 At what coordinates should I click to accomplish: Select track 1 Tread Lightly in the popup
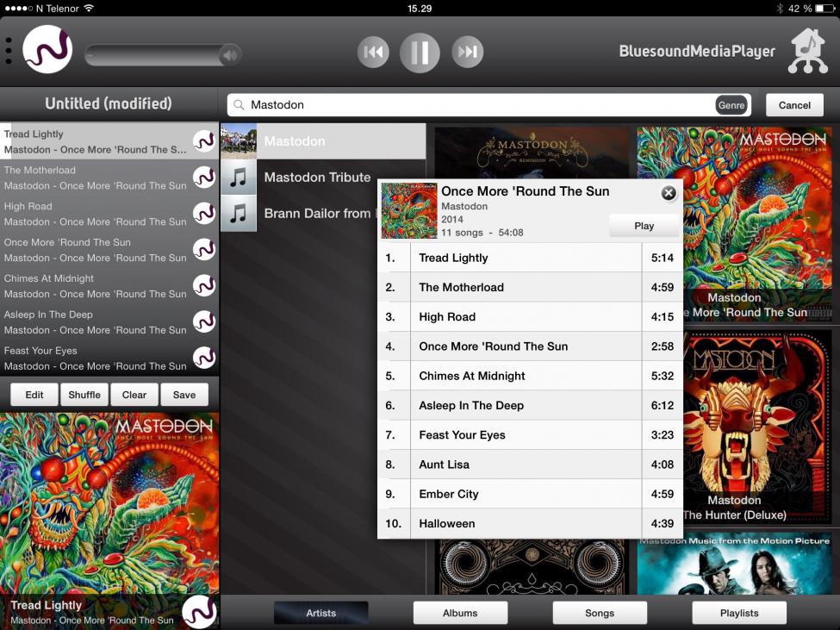[x=531, y=258]
